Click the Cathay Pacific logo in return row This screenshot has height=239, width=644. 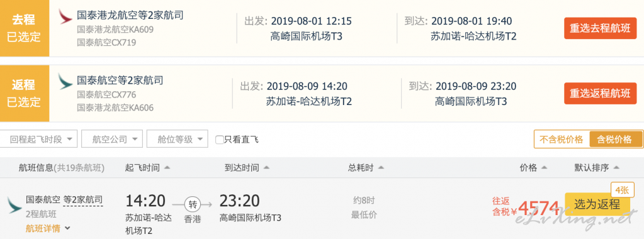point(65,81)
